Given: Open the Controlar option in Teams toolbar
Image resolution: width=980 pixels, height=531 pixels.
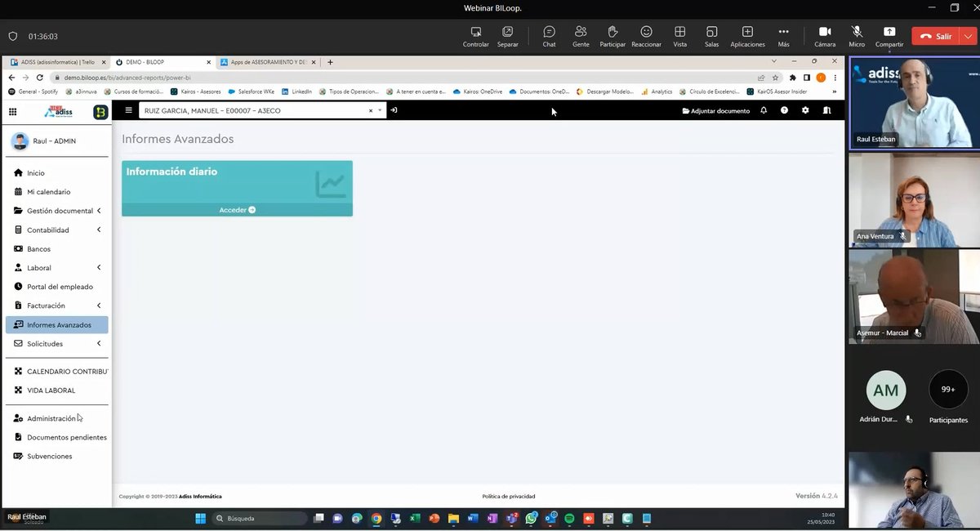Looking at the screenshot, I should click(475, 37).
